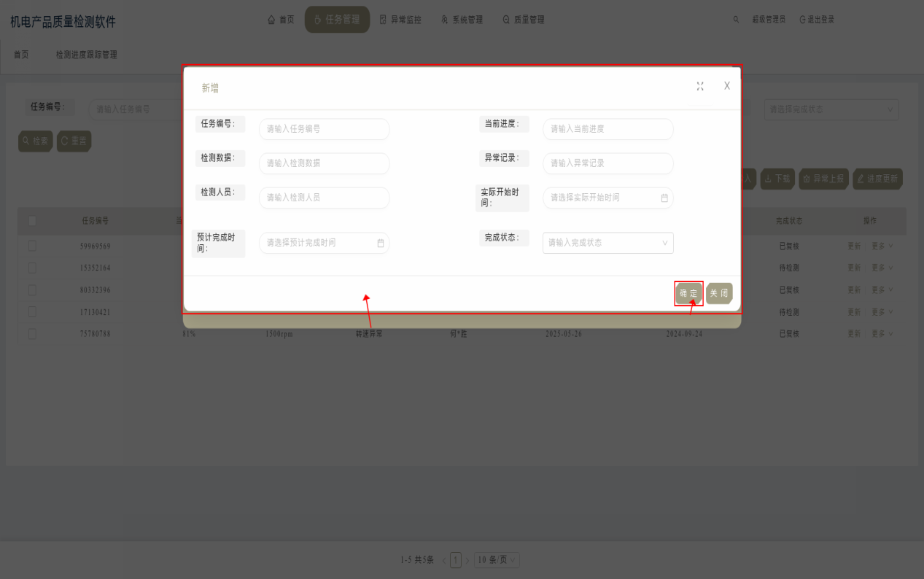
Task: Expand the 完成状态 dropdown in the dialog
Action: 607,243
